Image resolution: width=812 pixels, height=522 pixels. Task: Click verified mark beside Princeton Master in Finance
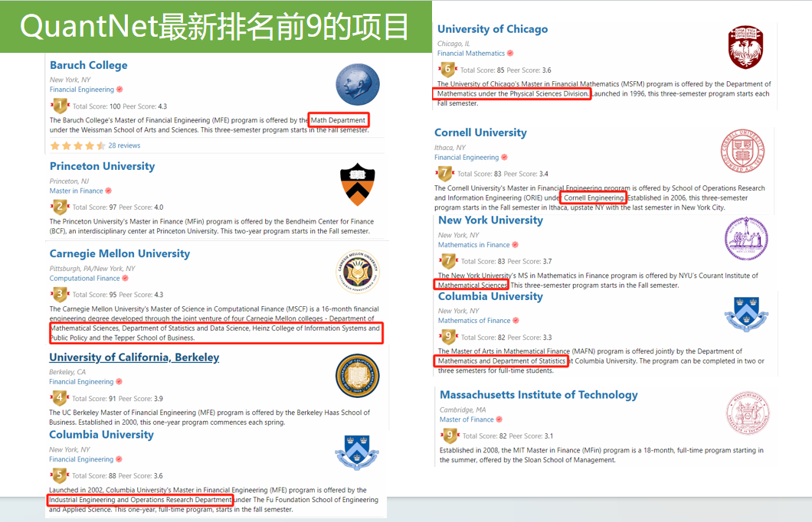[108, 191]
